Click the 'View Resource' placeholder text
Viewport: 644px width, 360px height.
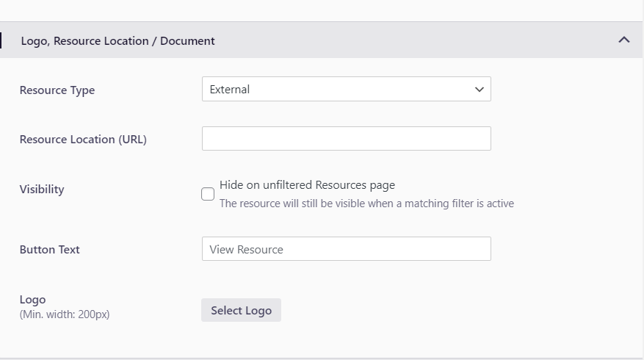[246, 250]
